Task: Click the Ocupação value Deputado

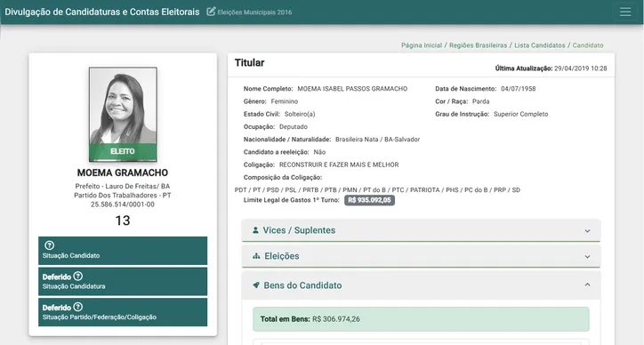Action: tap(294, 126)
